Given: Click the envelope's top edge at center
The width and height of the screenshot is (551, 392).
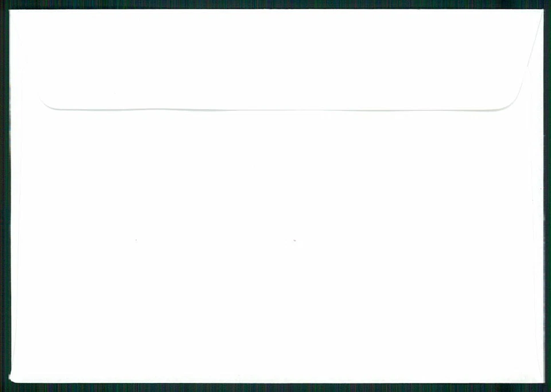Looking at the screenshot, I should point(276,10).
